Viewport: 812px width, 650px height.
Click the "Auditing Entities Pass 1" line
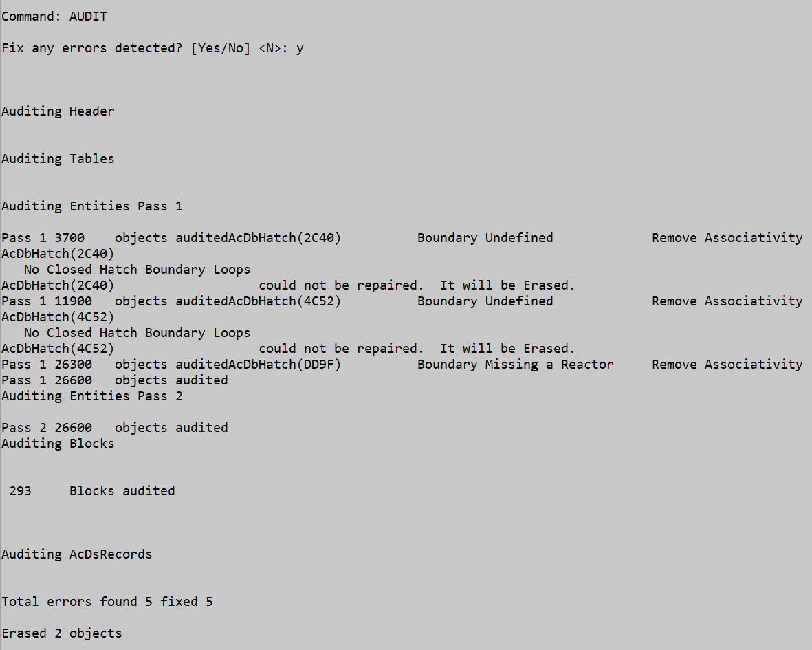[91, 206]
